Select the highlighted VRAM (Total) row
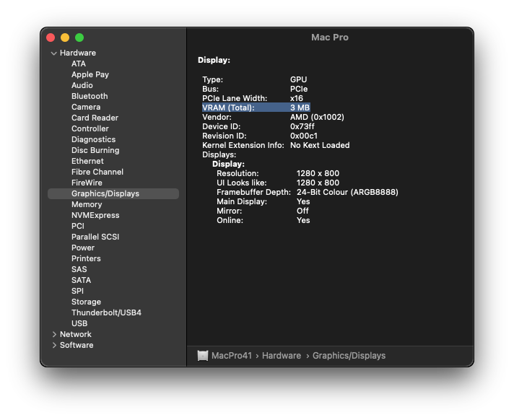Screen dimensions: 514x420 click(x=256, y=108)
